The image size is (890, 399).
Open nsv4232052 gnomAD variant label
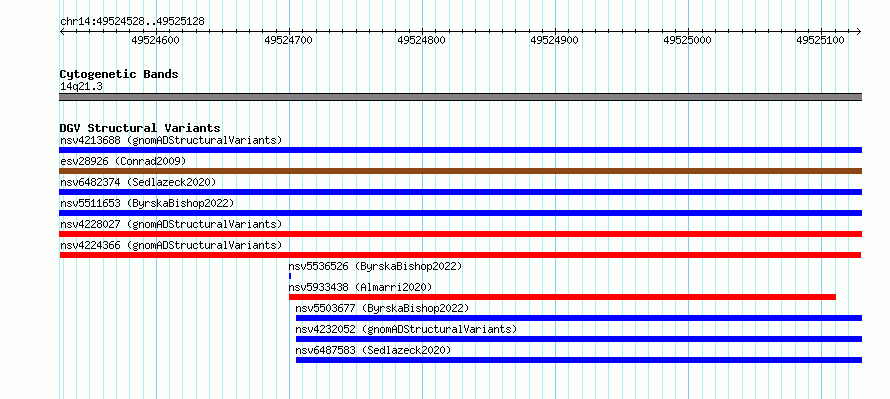[x=406, y=329]
